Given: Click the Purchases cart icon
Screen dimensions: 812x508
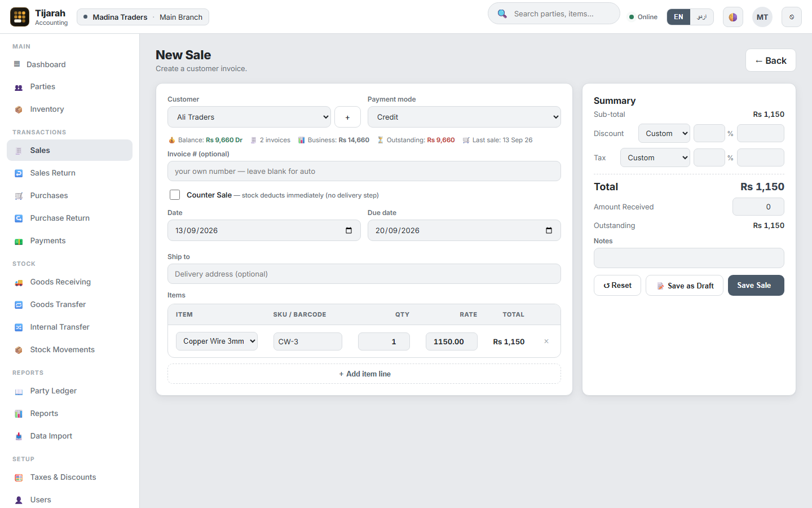Looking at the screenshot, I should (19, 196).
